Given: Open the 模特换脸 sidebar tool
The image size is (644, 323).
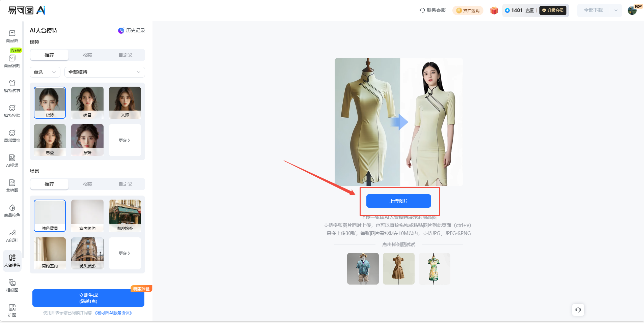Looking at the screenshot, I should [x=12, y=111].
